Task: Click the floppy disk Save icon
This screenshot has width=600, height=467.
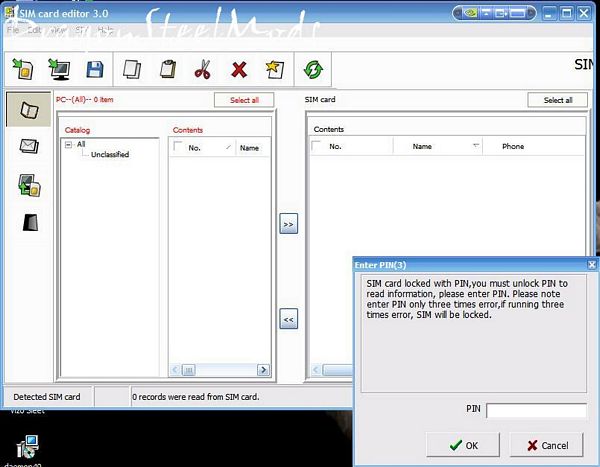Action: click(95, 69)
